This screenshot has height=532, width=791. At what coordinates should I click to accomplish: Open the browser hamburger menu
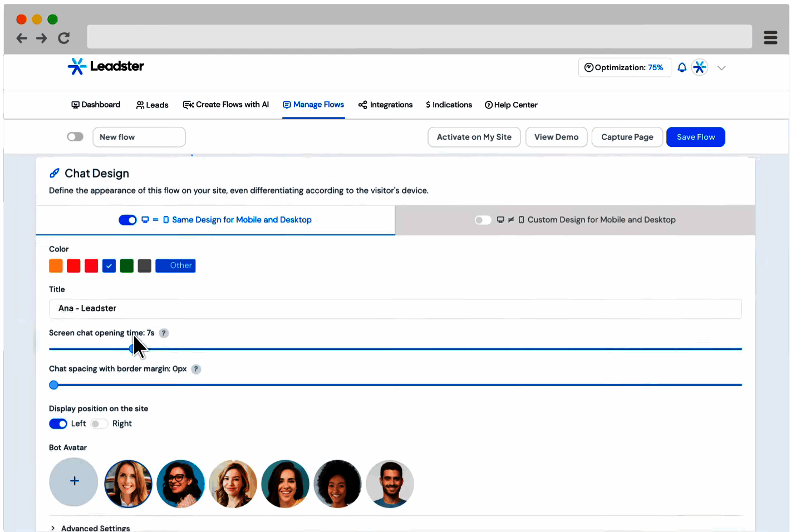coord(770,37)
